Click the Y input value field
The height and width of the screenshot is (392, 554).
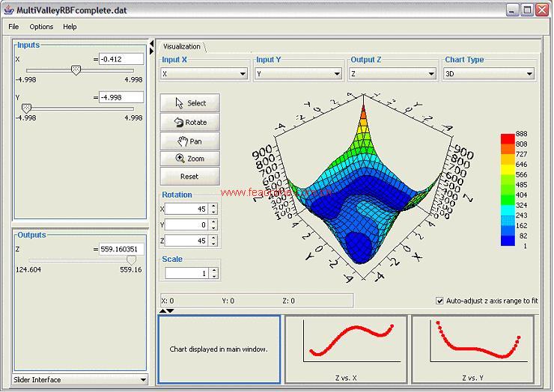click(x=121, y=97)
